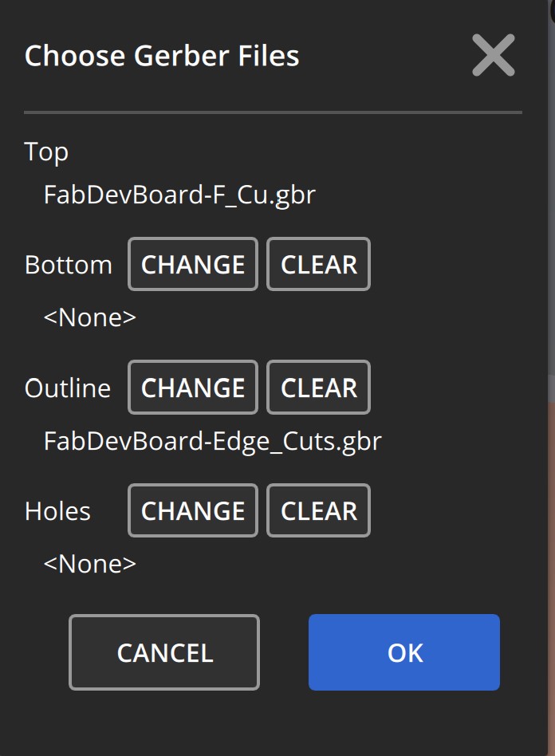Click the Choose Gerber Files title
This screenshot has width=555, height=756.
point(162,57)
